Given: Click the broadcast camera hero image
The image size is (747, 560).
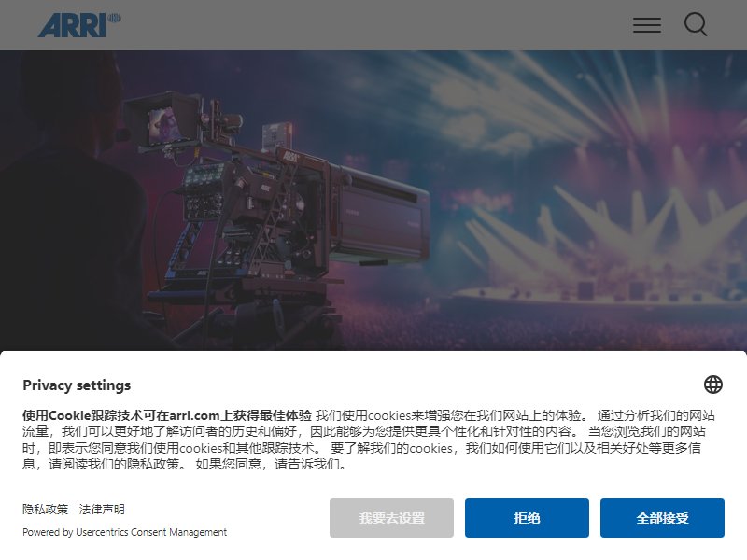Looking at the screenshot, I should 373,201.
